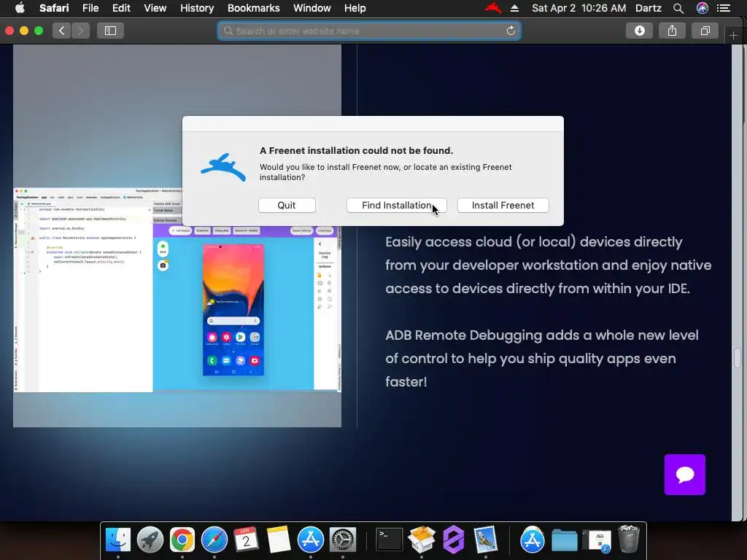
Task: Click the IDE screenshot image on the page
Action: point(177,290)
